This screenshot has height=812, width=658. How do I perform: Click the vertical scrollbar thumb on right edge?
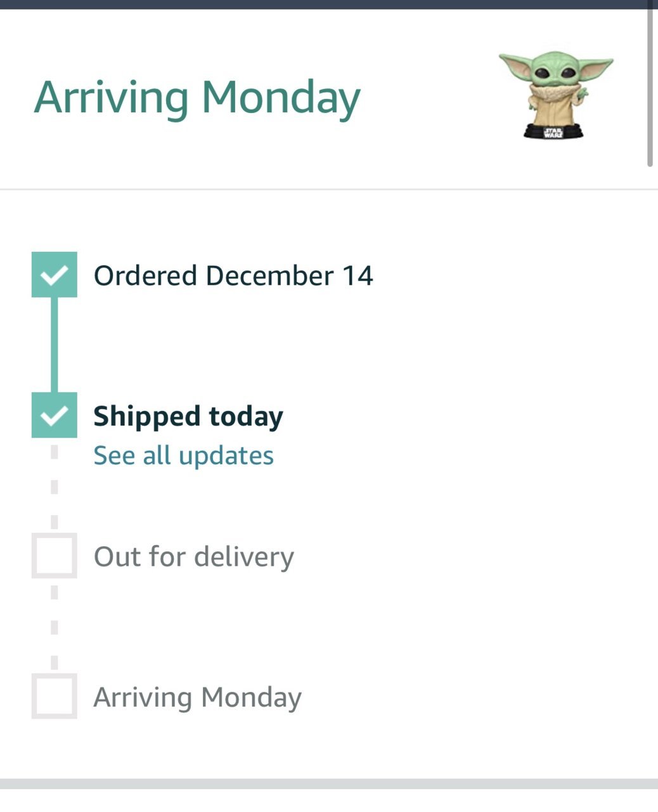[x=650, y=84]
